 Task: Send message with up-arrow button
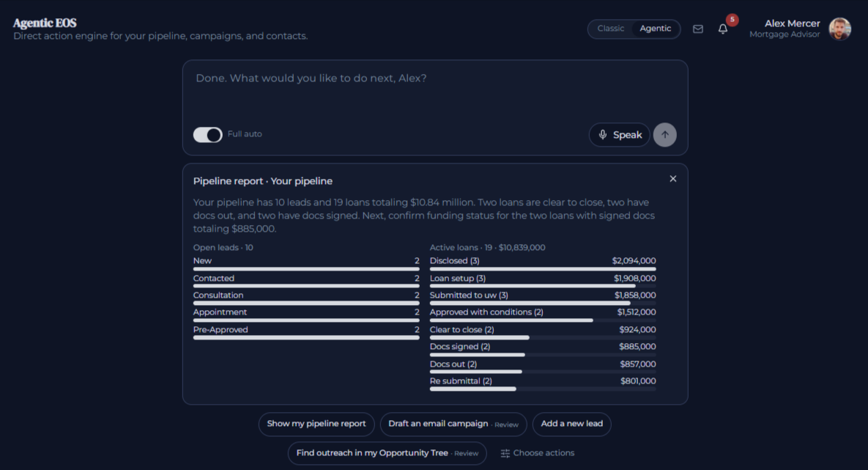point(665,135)
